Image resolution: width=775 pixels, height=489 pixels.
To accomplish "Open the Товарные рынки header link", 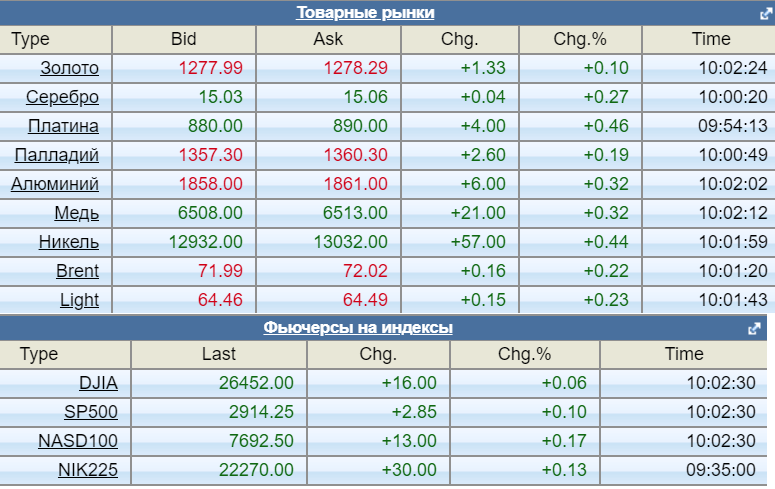I will tap(365, 13).
